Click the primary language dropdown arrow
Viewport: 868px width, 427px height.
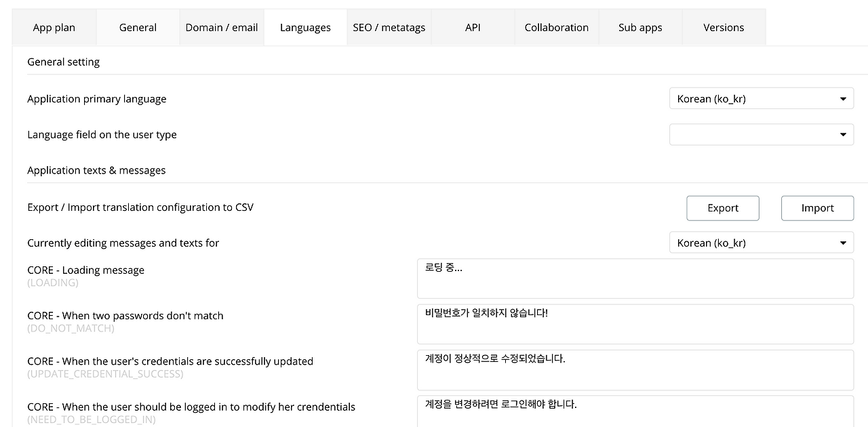[x=843, y=99]
